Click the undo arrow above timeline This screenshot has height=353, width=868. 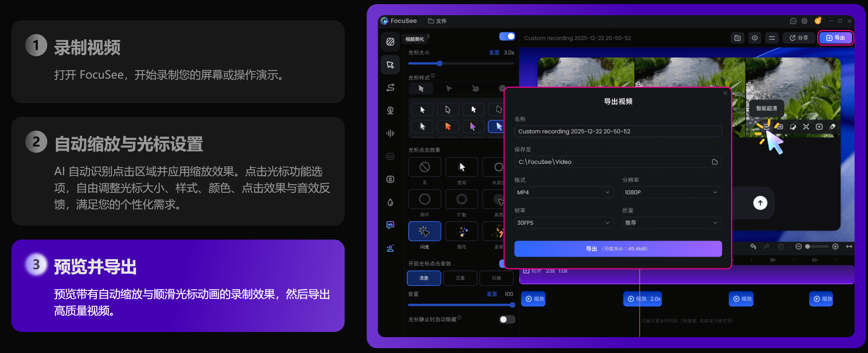[753, 246]
